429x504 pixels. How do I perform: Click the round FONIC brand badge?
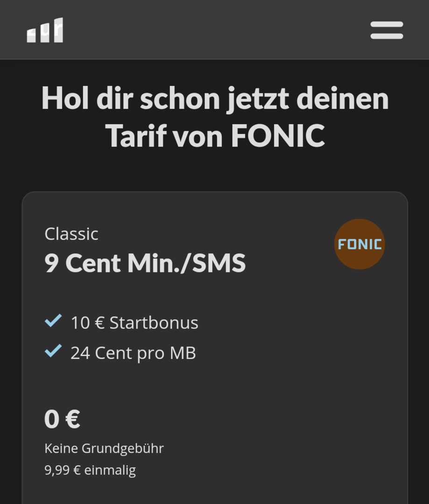(x=359, y=244)
